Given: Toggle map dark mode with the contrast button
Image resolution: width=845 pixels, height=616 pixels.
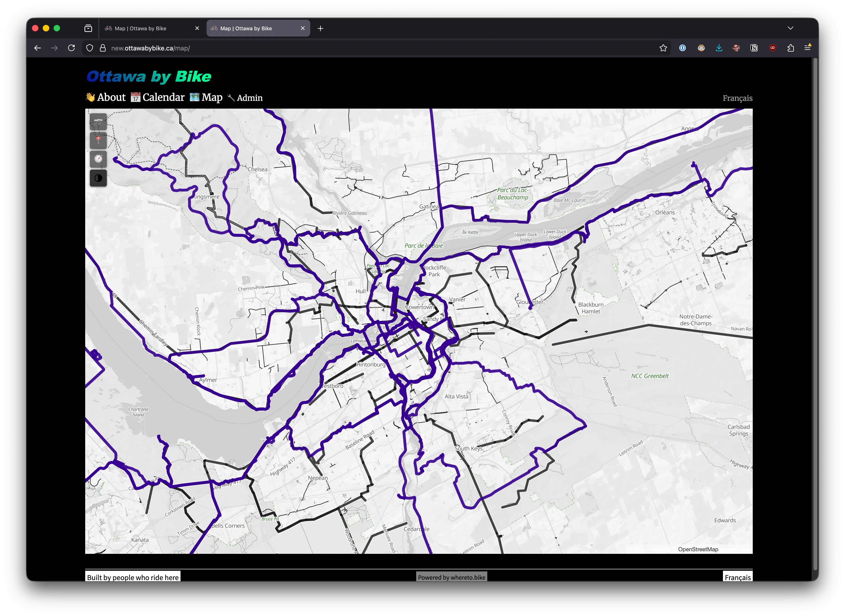Looking at the screenshot, I should coord(98,178).
